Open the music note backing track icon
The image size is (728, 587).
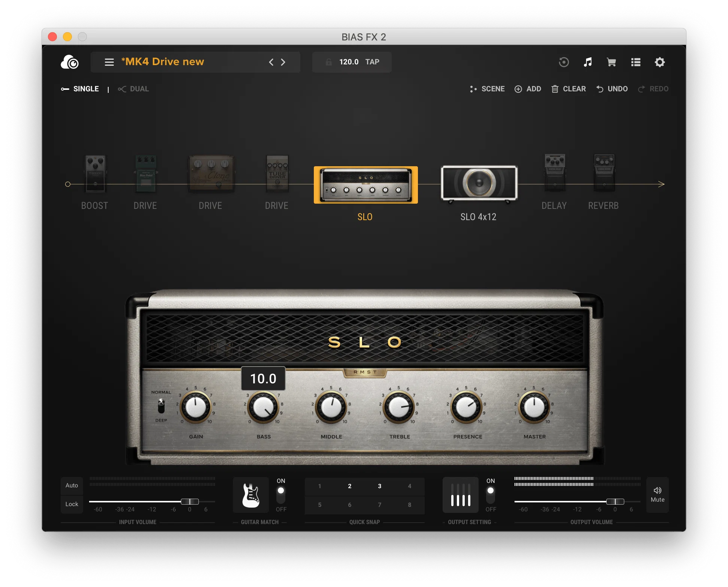point(588,62)
